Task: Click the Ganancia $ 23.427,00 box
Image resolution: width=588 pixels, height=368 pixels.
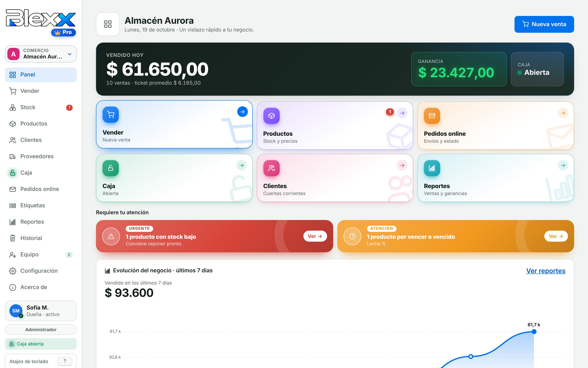Action: point(459,69)
